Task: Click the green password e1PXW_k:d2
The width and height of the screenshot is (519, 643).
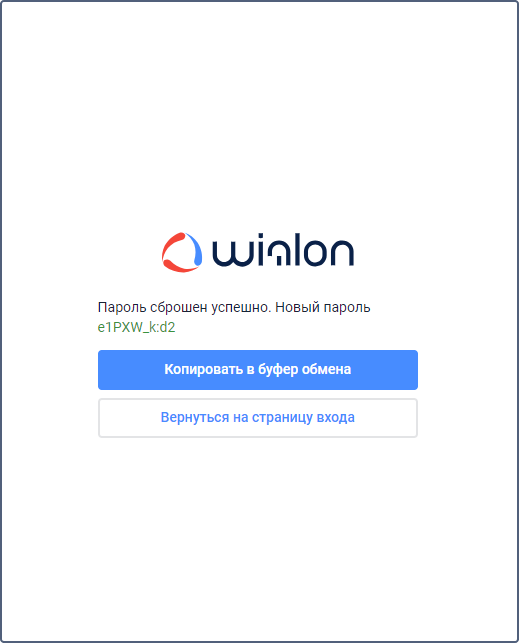Action: click(137, 327)
